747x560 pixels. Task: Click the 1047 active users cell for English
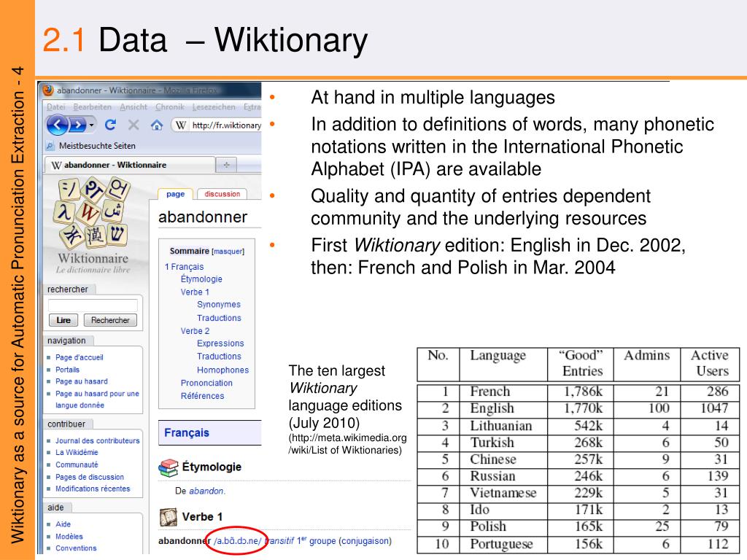tap(710, 408)
